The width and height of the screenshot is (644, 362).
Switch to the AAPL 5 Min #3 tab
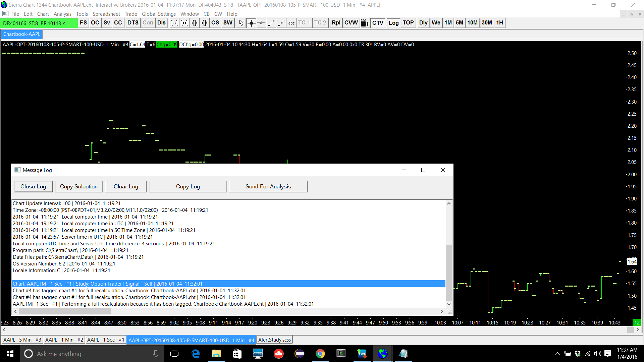click(x=22, y=340)
